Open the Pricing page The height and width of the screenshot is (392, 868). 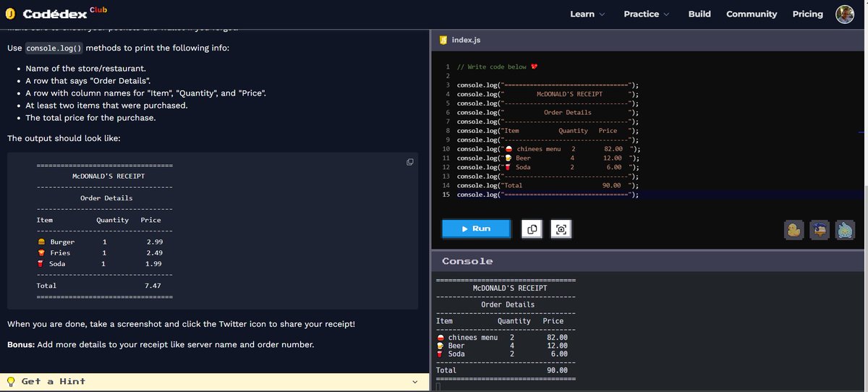click(x=807, y=14)
